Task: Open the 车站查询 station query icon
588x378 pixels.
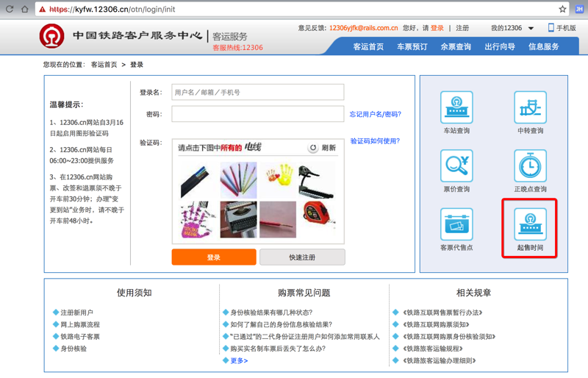Action: coord(456,107)
